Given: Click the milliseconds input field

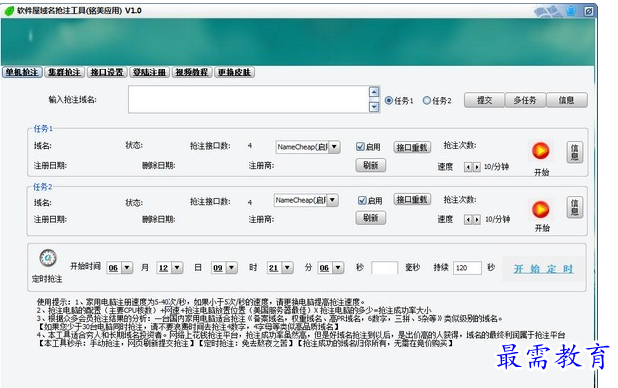Looking at the screenshot, I should (385, 268).
